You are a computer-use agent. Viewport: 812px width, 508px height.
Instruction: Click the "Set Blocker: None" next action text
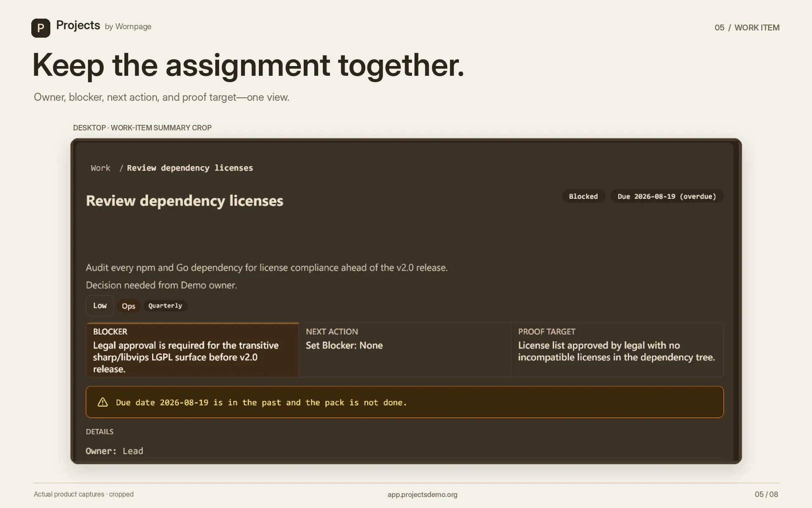click(x=344, y=345)
